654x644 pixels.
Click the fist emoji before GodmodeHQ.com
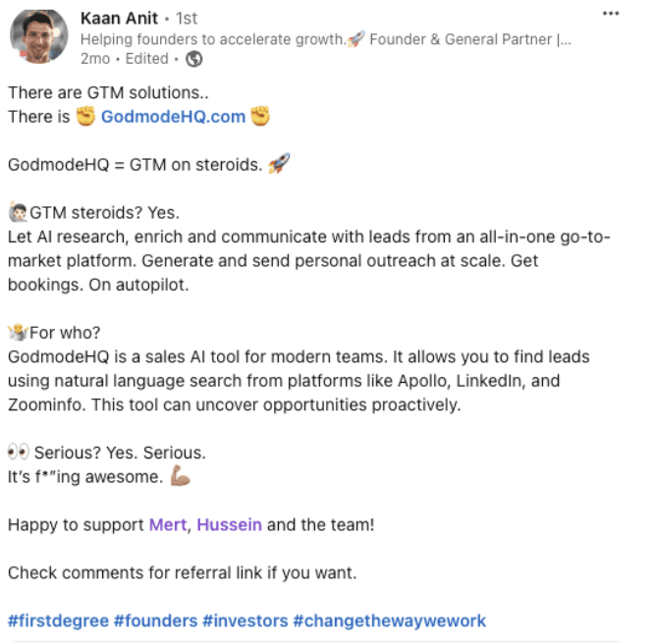coord(86,117)
